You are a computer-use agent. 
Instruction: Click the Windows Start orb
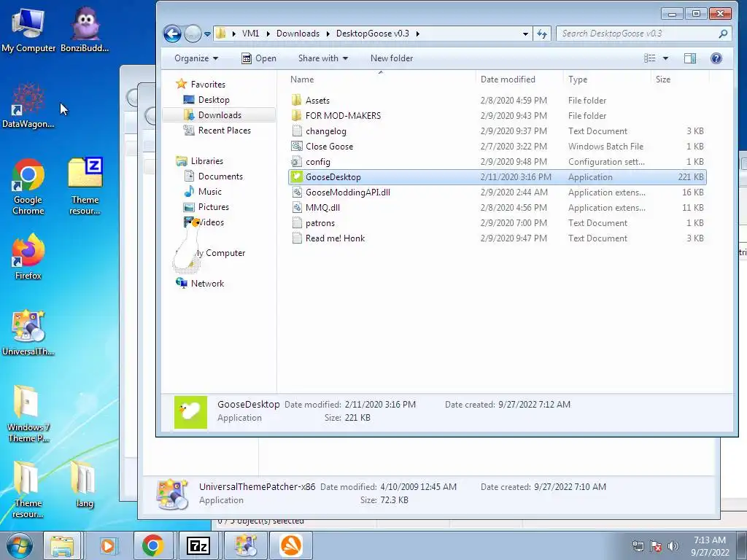pos(19,545)
